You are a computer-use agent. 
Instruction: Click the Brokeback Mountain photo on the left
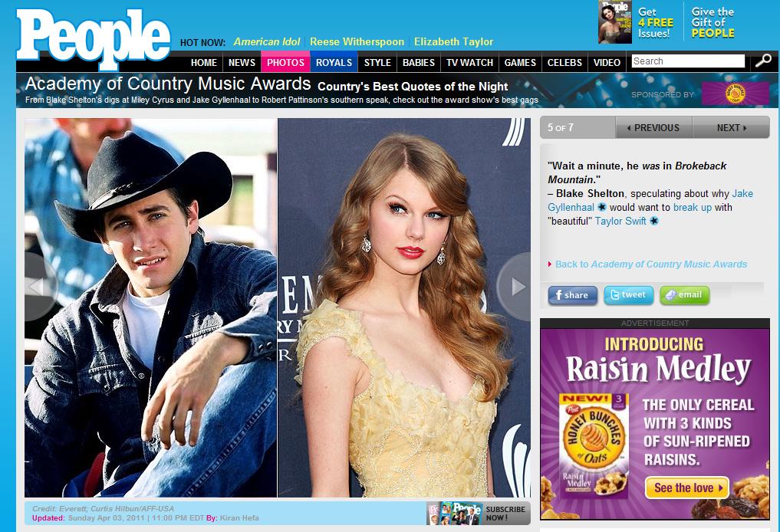(151, 307)
